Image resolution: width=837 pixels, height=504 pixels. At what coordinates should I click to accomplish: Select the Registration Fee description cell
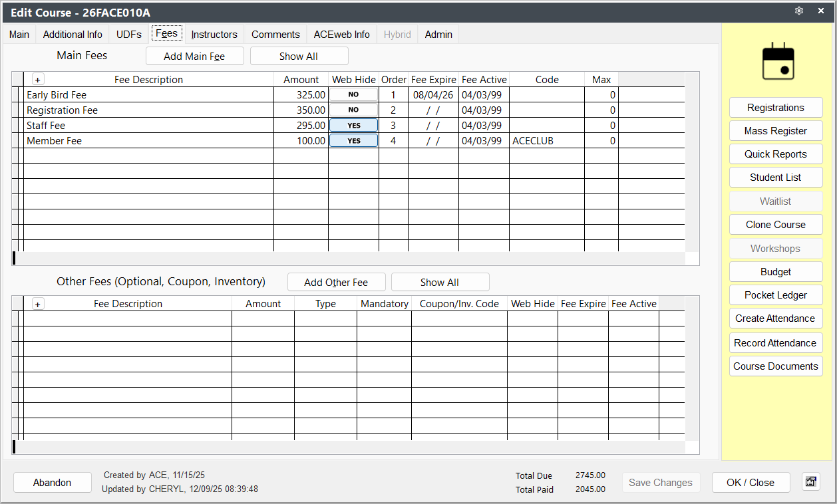148,110
